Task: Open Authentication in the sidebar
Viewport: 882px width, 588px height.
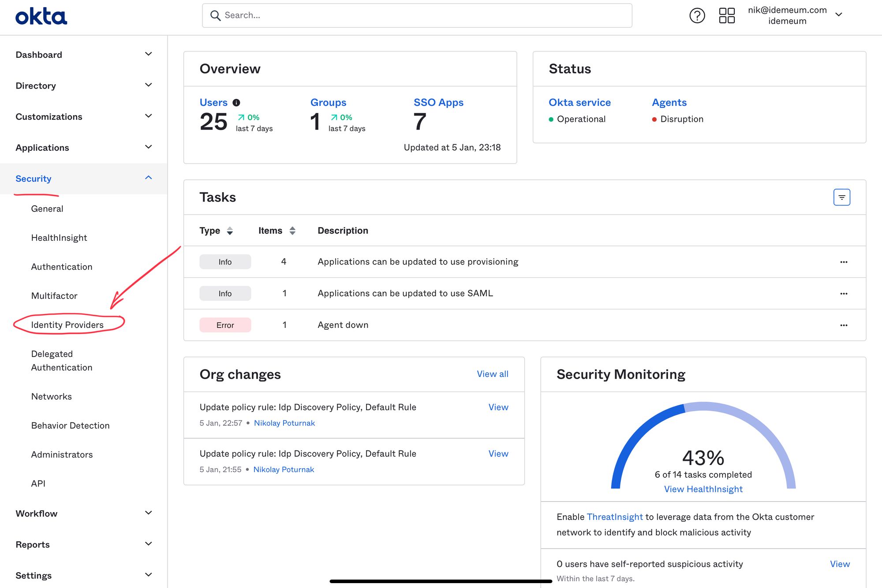Action: 62,267
